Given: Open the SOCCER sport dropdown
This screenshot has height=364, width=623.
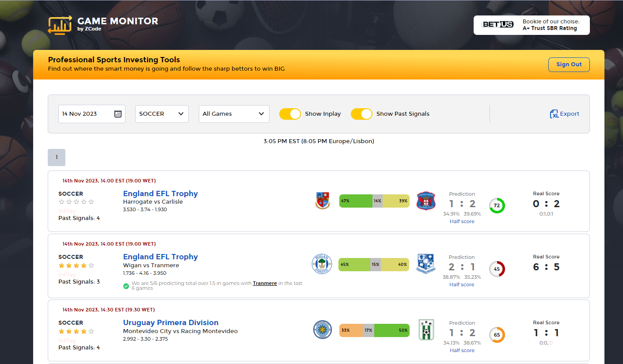Looking at the screenshot, I should [162, 114].
